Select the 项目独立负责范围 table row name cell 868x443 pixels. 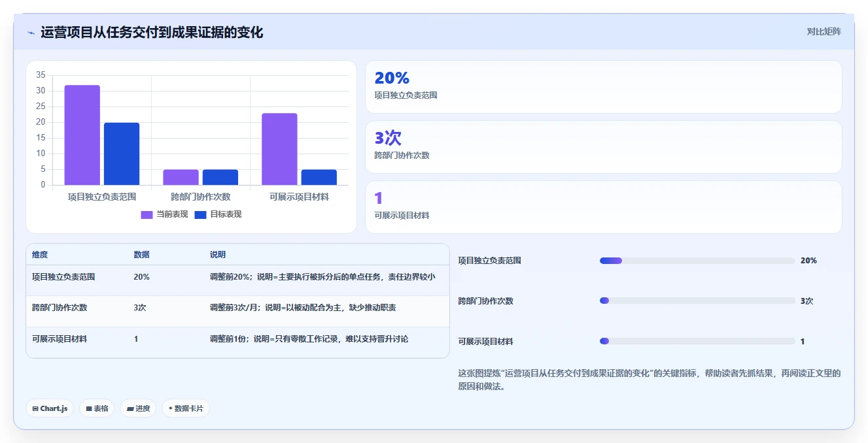pyautogui.click(x=63, y=277)
